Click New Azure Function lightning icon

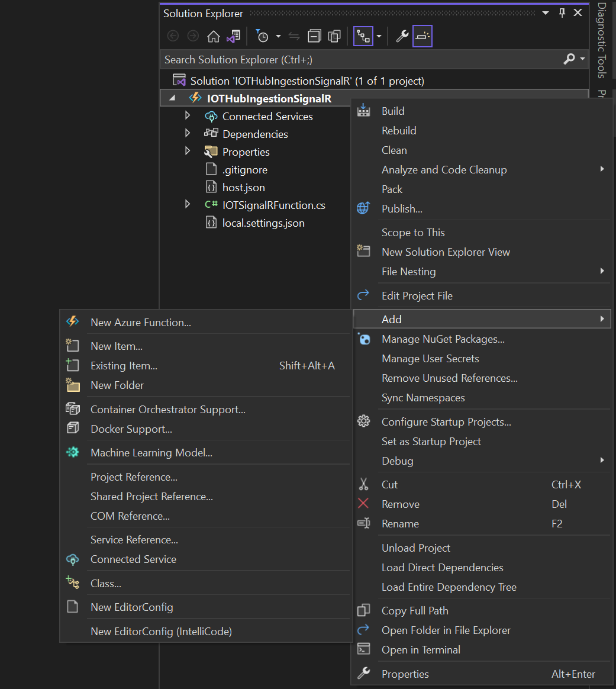click(x=73, y=321)
